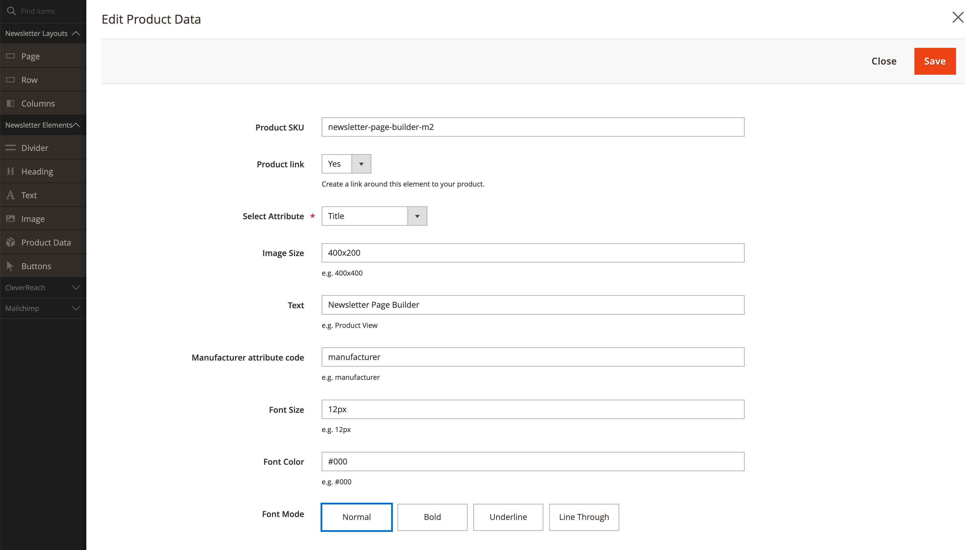
Task: Click the orange Save button
Action: 935,61
